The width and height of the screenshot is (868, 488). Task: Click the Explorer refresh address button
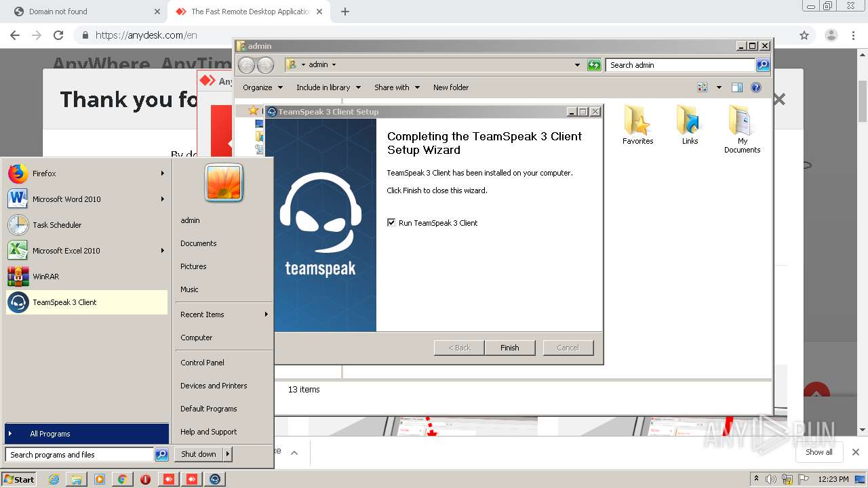pos(594,65)
